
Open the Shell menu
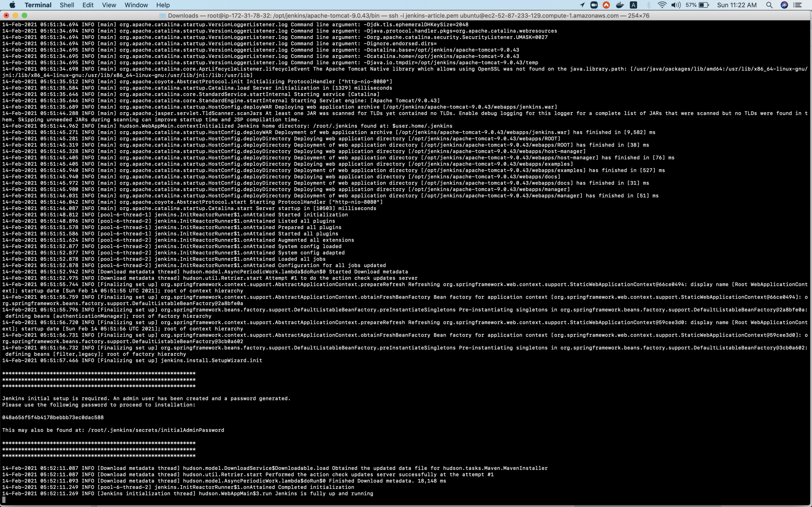coord(67,5)
